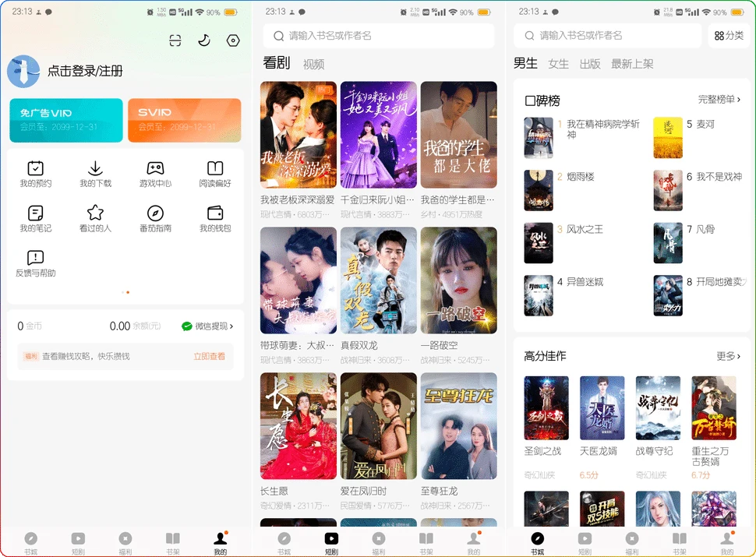
Task: Switch to the 视频 tab
Action: point(313,63)
